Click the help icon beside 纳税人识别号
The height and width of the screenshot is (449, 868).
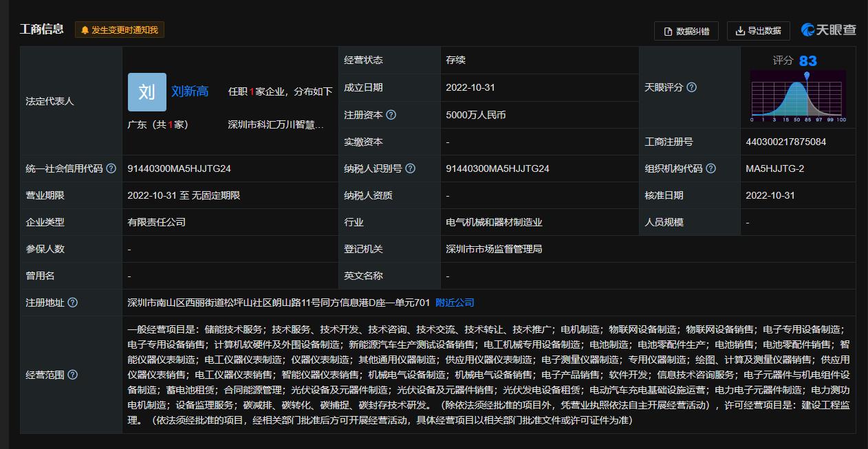pyautogui.click(x=411, y=168)
